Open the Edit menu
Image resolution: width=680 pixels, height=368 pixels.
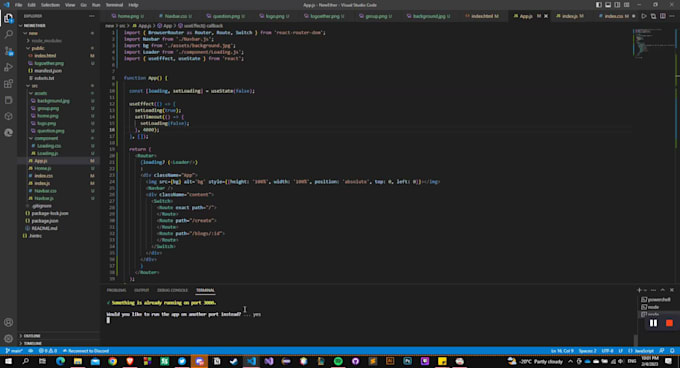point(32,5)
